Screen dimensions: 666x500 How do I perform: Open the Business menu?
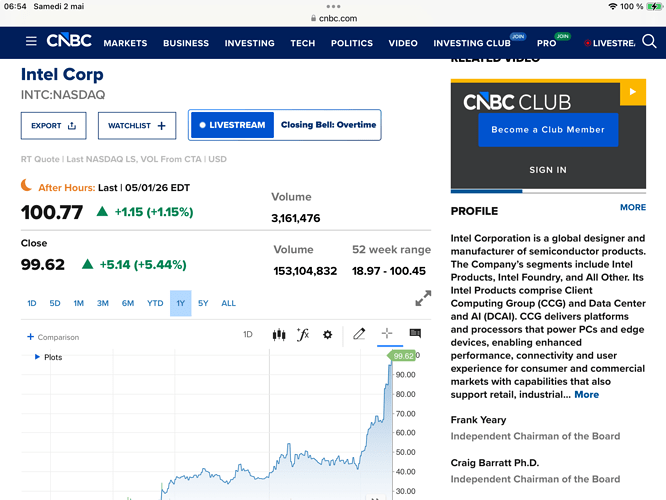pos(186,43)
